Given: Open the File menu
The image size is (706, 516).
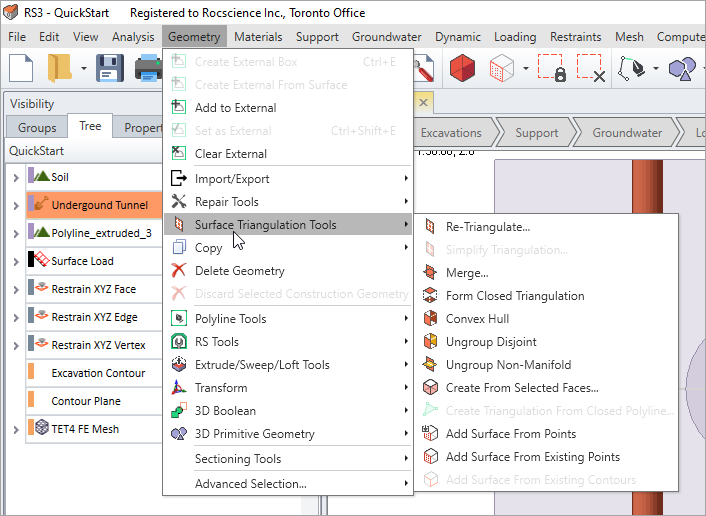Looking at the screenshot, I should click(17, 36).
